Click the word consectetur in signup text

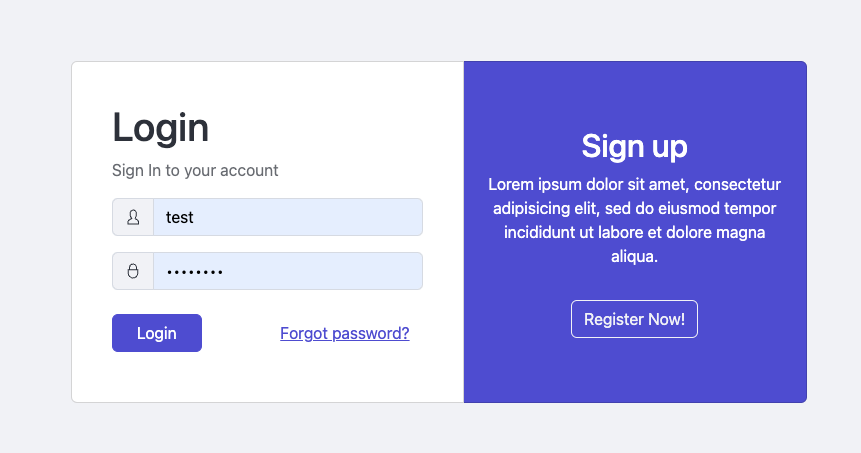pyautogui.click(x=737, y=184)
